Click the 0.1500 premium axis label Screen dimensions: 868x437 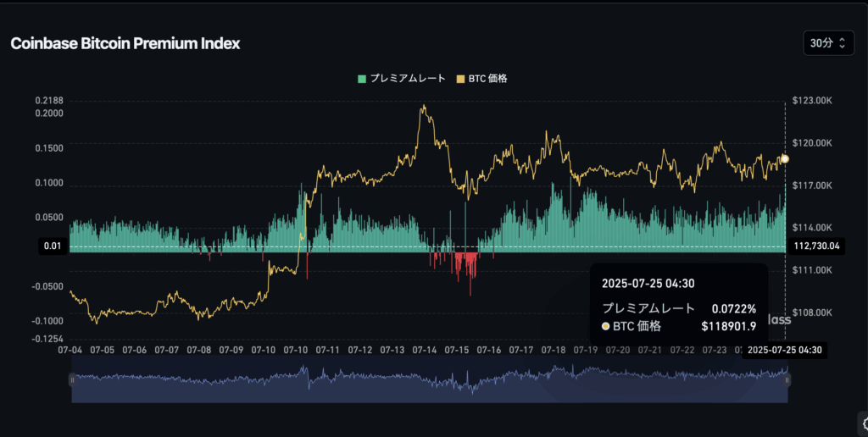49,148
